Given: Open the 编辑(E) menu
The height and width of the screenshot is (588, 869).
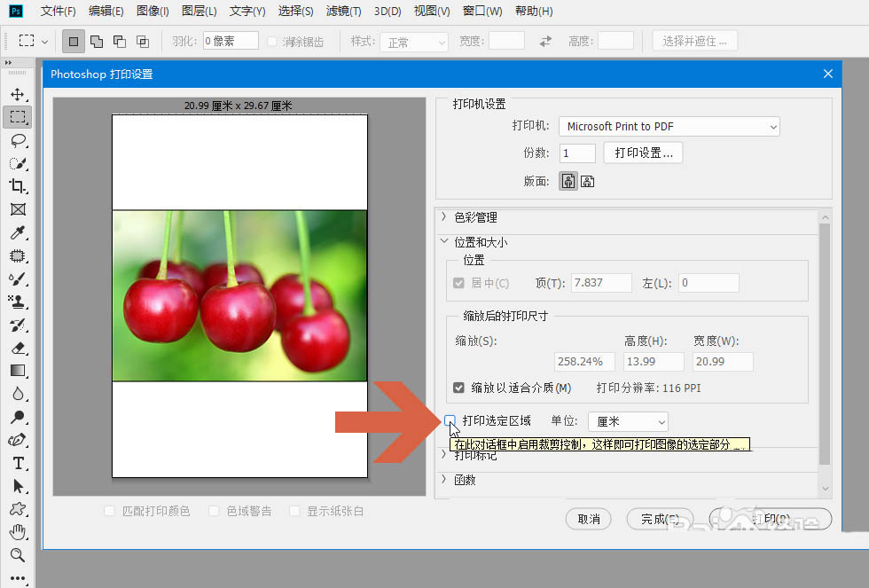Looking at the screenshot, I should point(106,11).
